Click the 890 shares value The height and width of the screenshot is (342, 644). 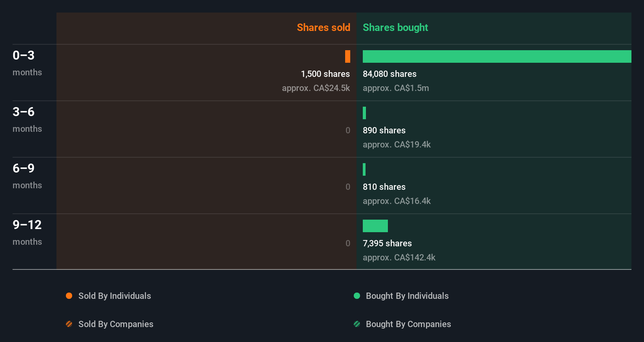pyautogui.click(x=384, y=130)
